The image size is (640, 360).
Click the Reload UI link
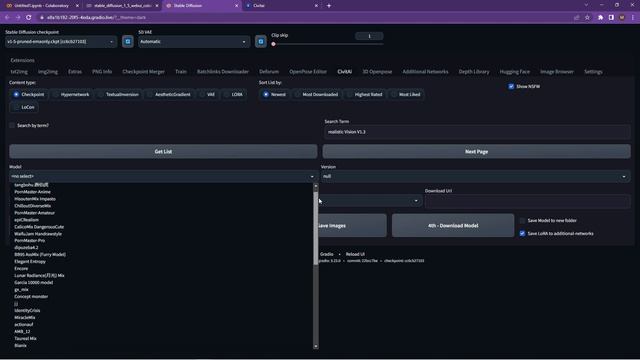[355, 254]
